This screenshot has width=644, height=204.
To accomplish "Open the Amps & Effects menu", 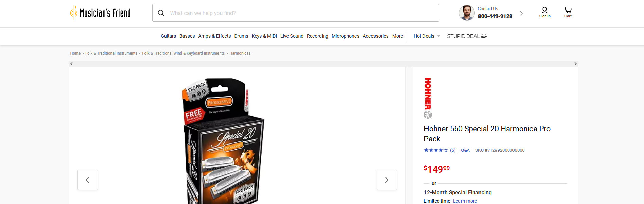I will 214,36.
